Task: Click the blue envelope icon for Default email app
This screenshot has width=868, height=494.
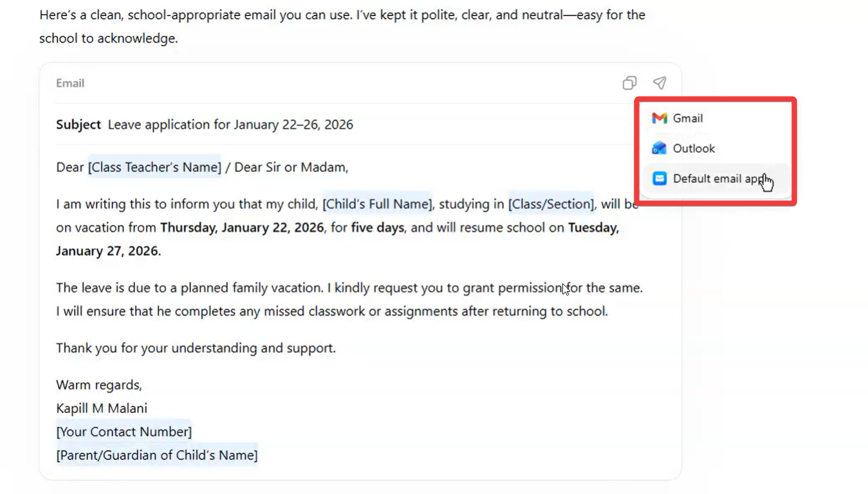Action: (660, 178)
